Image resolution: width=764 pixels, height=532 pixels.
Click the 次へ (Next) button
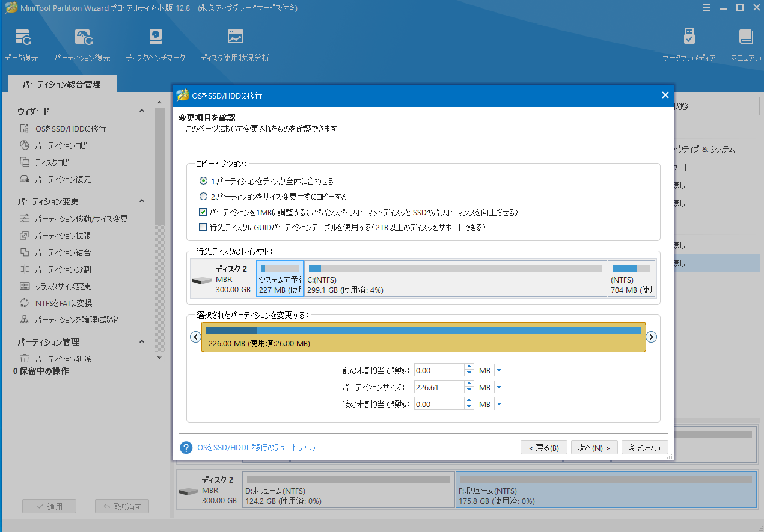coord(593,447)
